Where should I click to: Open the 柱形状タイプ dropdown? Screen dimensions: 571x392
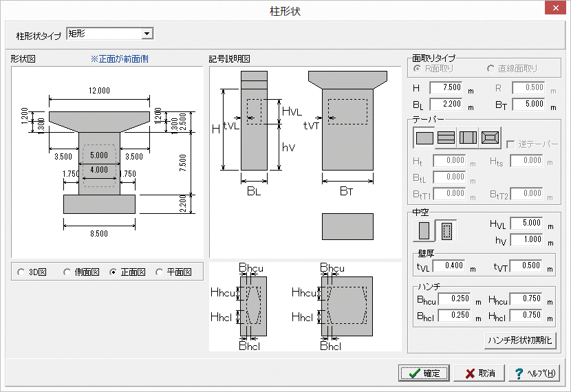(147, 33)
